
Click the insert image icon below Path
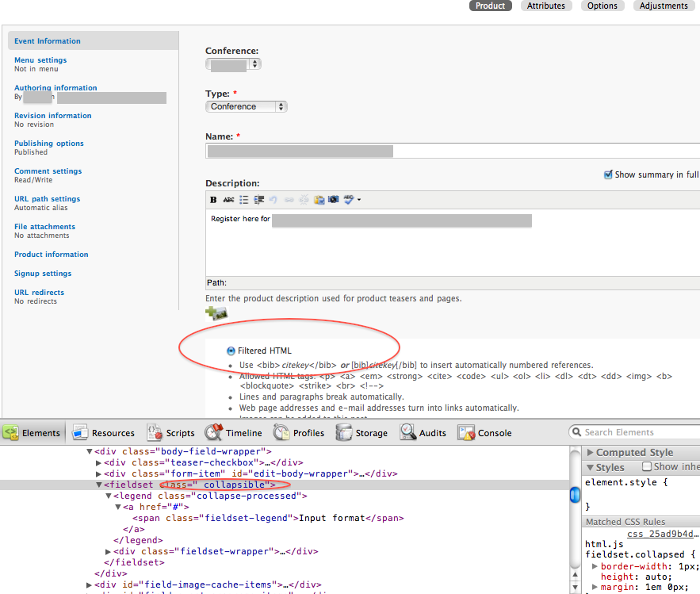pos(216,313)
